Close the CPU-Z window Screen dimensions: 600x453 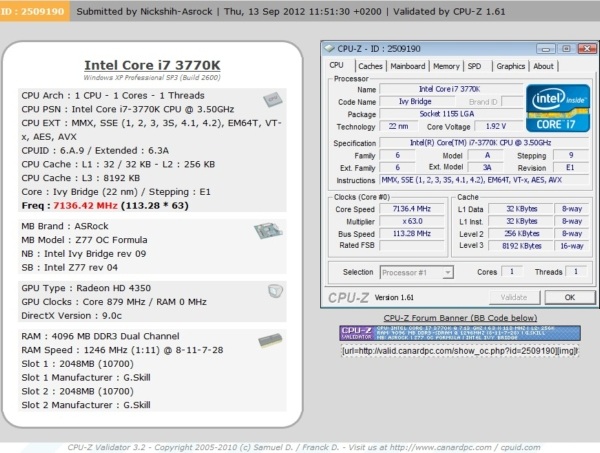(x=587, y=49)
